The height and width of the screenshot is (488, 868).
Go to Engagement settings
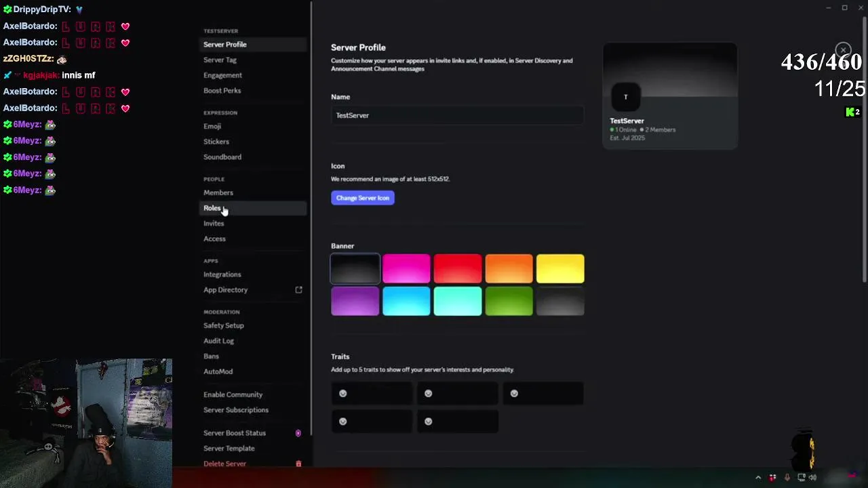[254, 75]
